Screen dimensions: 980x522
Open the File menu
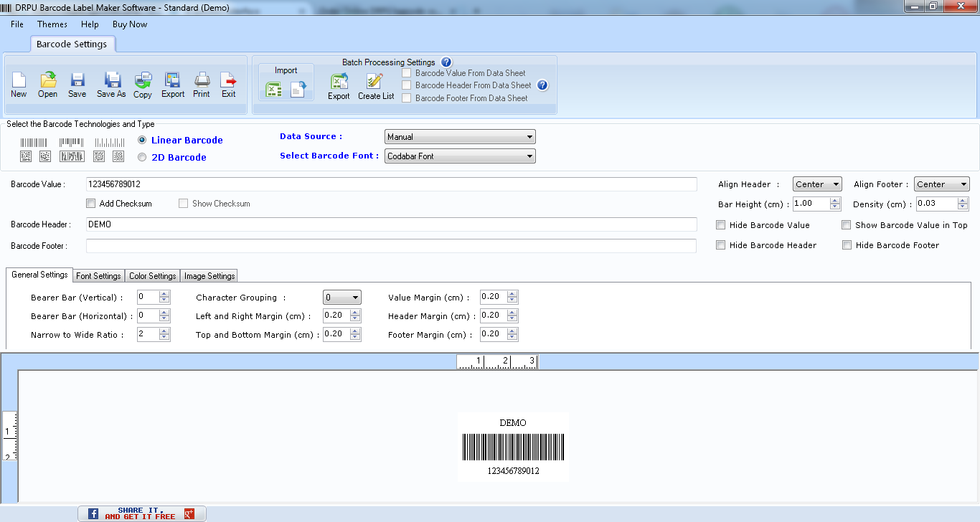coord(17,24)
